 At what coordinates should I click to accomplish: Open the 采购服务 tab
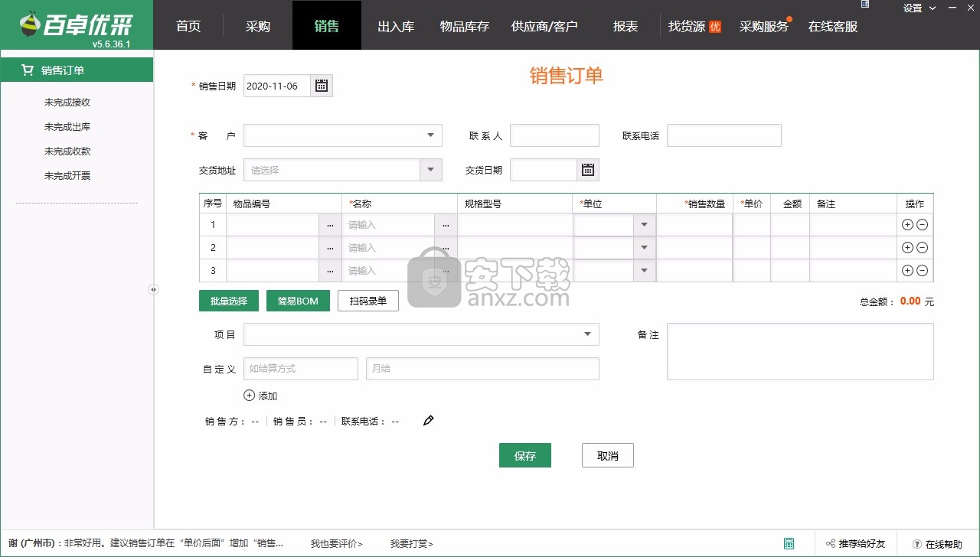(764, 26)
